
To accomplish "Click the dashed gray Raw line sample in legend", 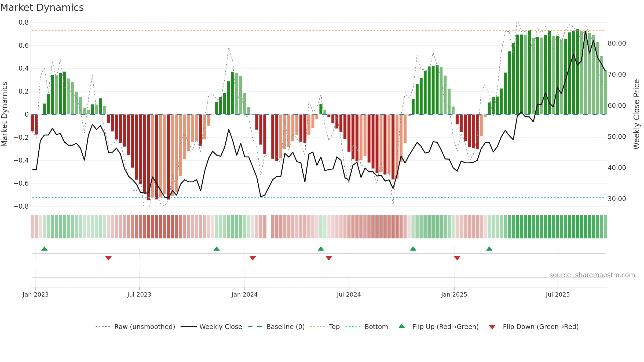I will pos(103,327).
